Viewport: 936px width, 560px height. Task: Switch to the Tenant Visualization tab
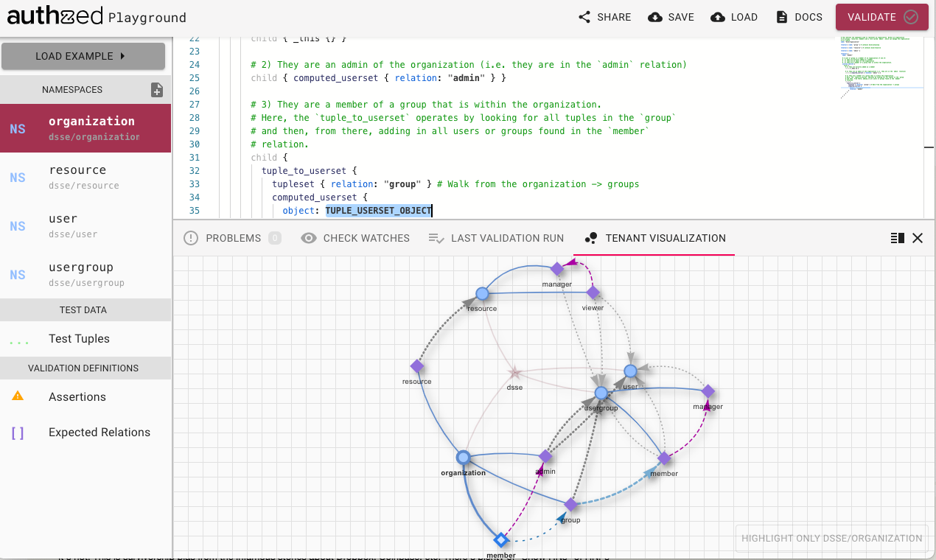click(x=654, y=238)
